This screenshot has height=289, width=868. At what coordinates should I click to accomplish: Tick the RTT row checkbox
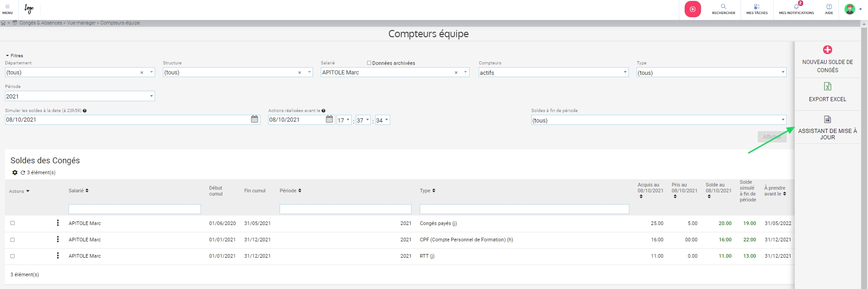[x=13, y=256]
